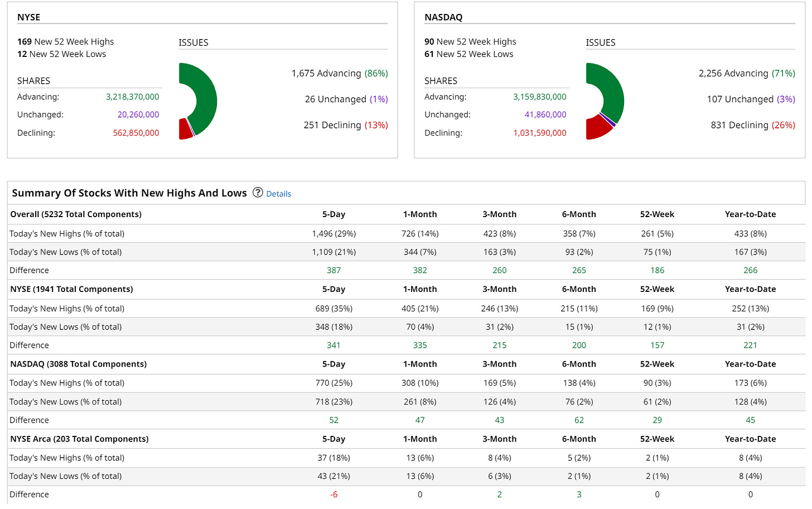The image size is (812, 509).
Task: Select Overall 5-Day new highs 1,496 (29%)
Action: (x=334, y=234)
